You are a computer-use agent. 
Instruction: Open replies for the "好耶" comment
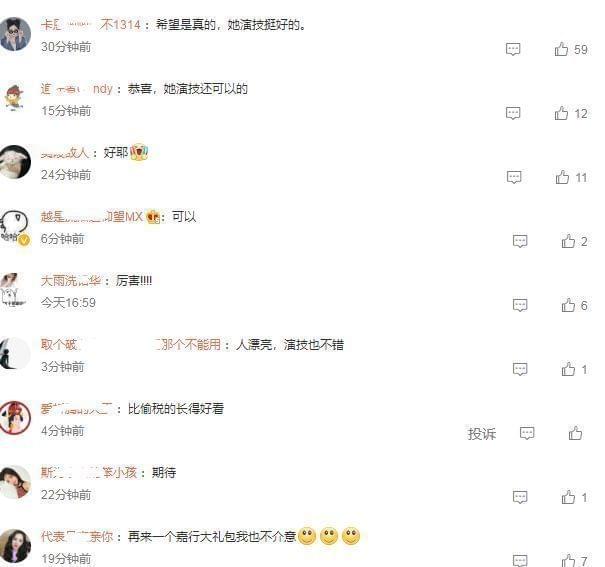[x=514, y=177]
